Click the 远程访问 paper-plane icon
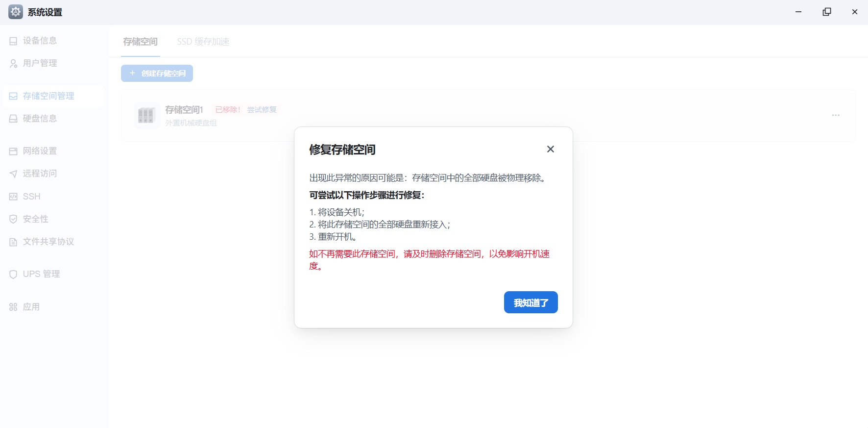 tap(13, 174)
